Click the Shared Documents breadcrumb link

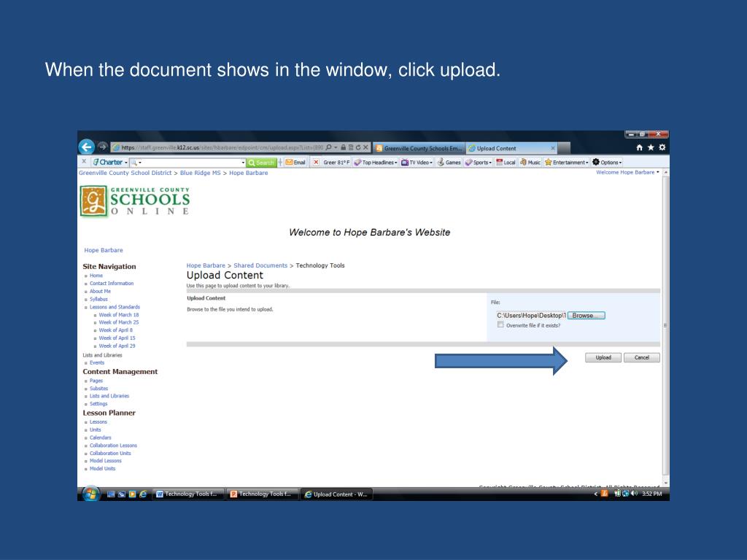click(260, 265)
